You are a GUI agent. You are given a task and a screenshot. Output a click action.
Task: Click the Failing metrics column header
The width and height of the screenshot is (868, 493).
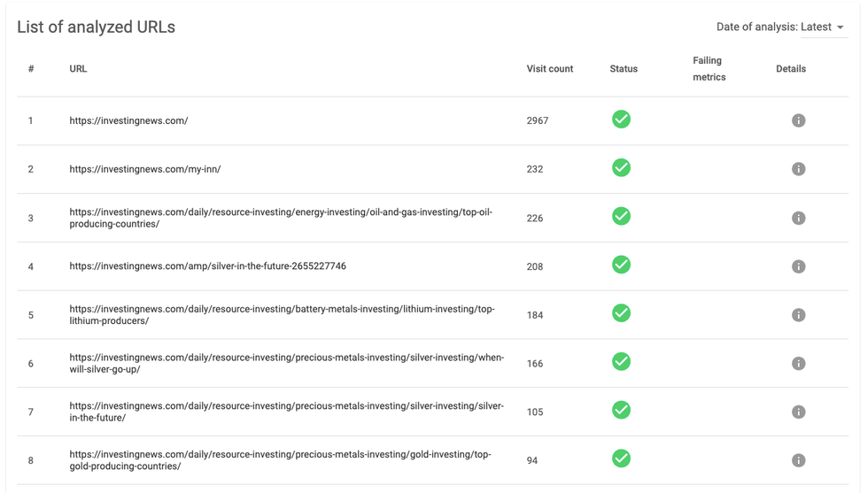click(709, 69)
